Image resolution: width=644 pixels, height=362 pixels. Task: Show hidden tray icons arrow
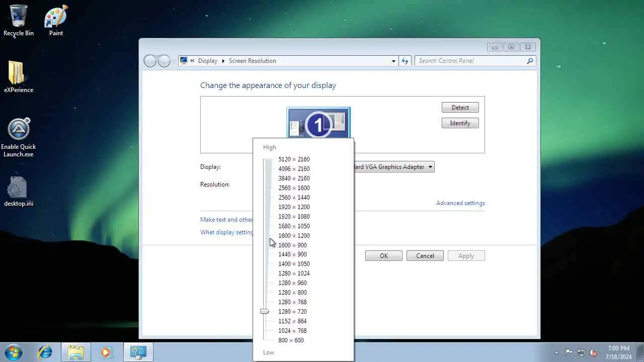pos(556,352)
